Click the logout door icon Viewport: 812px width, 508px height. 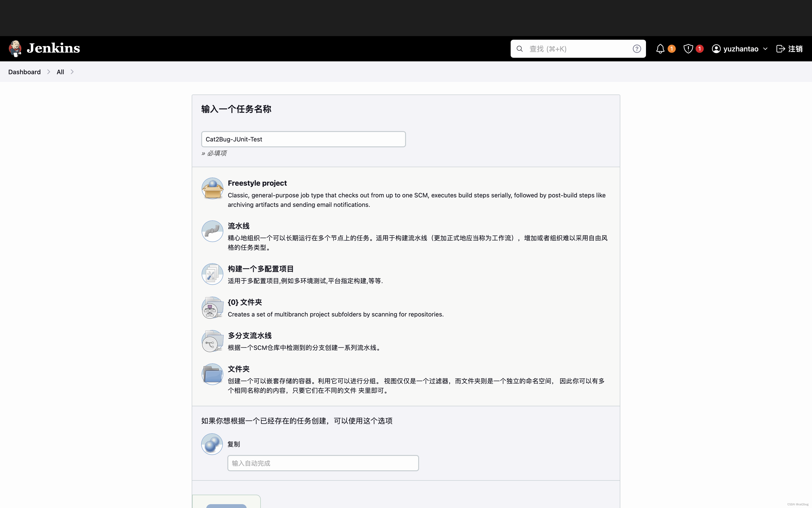tap(780, 49)
